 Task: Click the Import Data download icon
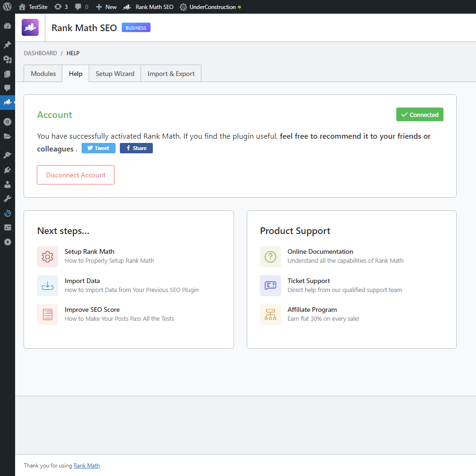coord(47,286)
